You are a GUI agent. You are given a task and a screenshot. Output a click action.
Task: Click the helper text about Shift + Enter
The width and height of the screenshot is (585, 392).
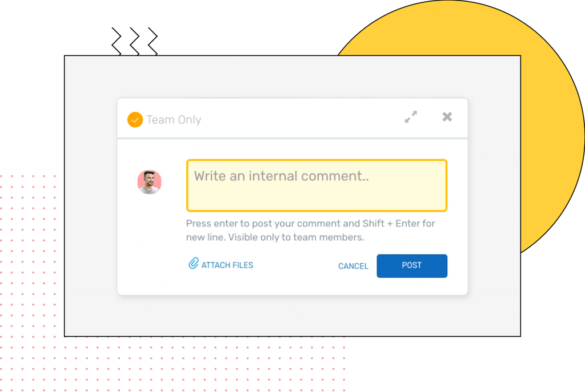(310, 224)
